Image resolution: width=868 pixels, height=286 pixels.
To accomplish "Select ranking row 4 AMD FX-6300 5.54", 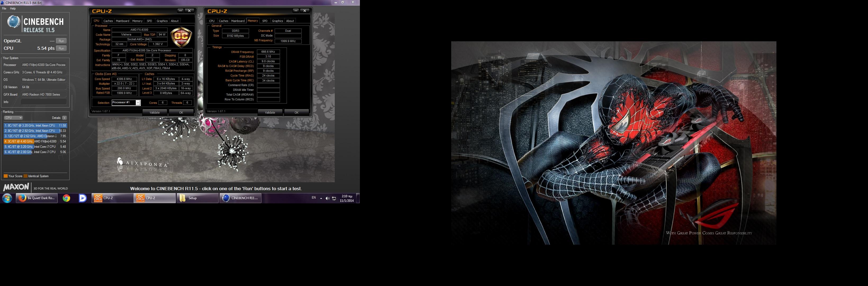I will (x=35, y=141).
